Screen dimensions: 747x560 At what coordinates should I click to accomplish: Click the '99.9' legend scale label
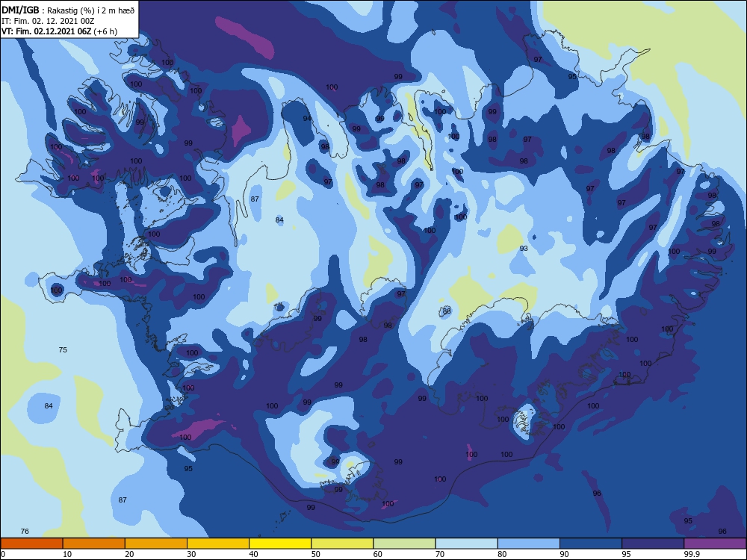[x=691, y=554]
